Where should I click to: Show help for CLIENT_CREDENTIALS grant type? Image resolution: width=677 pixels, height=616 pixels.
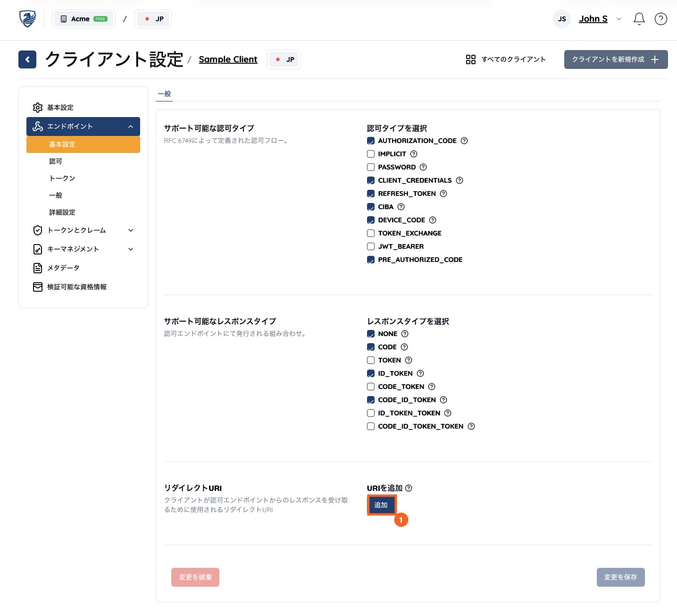pyautogui.click(x=460, y=180)
